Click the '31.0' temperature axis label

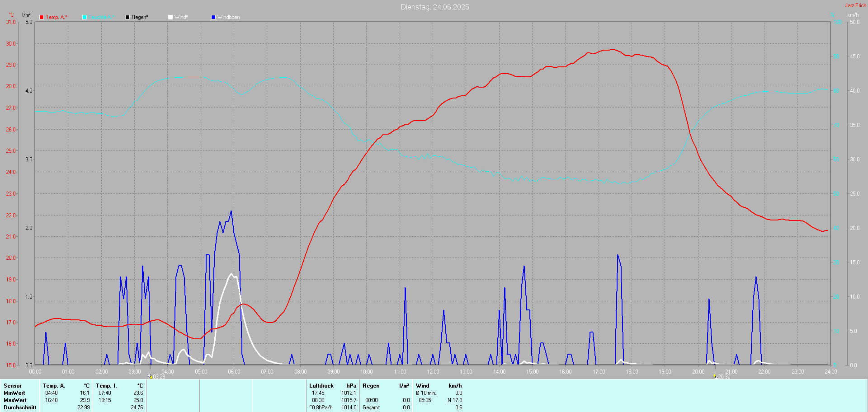[11, 22]
